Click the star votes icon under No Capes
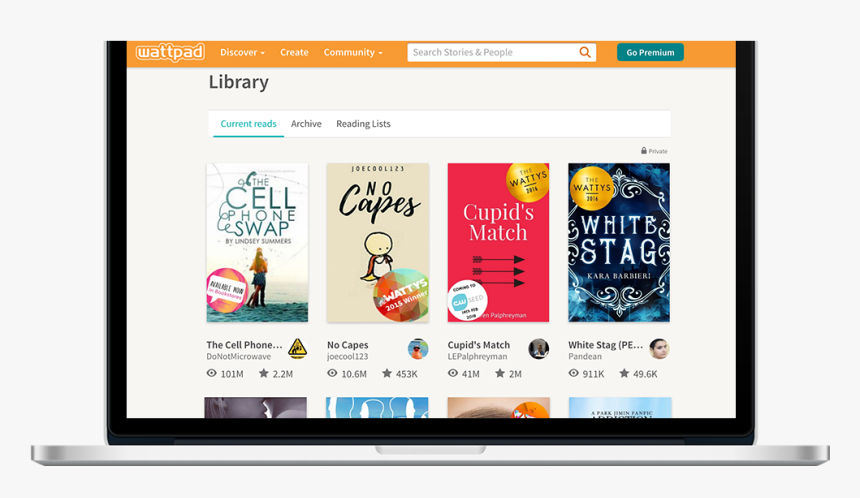Image resolution: width=860 pixels, height=498 pixels. point(387,374)
